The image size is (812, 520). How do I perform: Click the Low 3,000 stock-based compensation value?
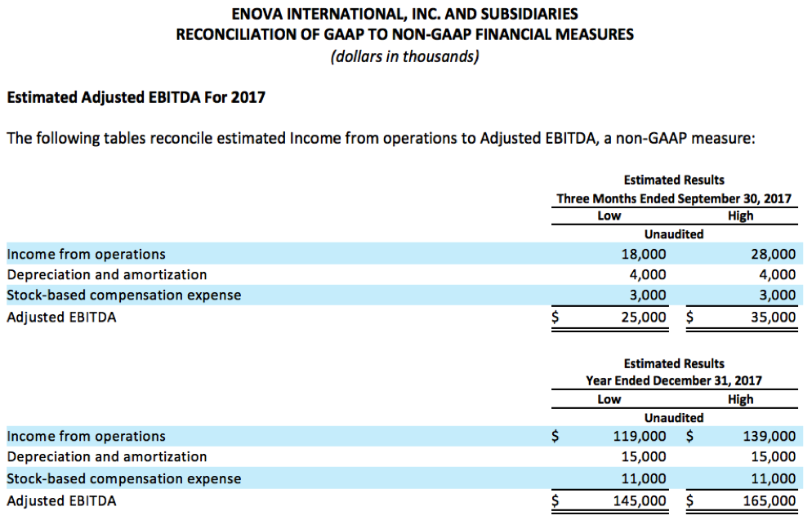(x=648, y=296)
